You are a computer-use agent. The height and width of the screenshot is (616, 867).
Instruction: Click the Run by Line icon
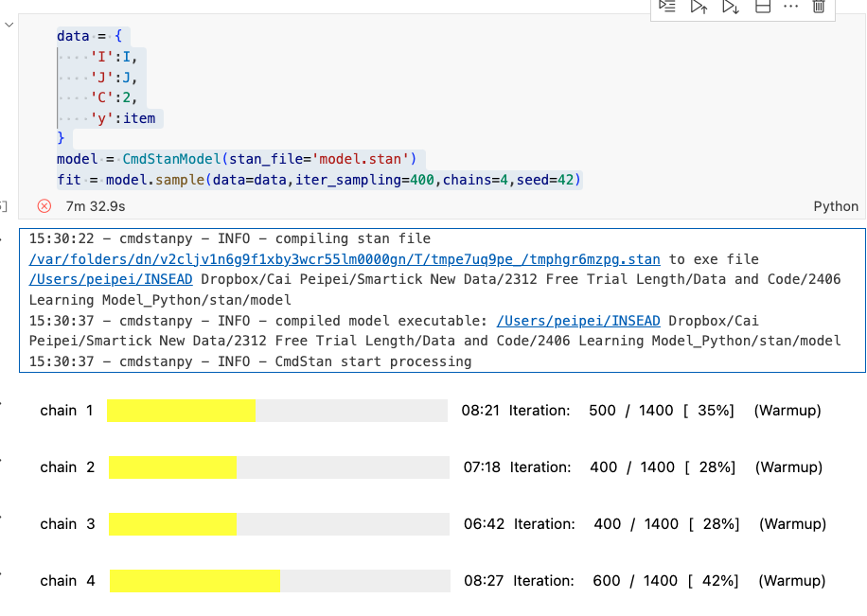click(668, 7)
